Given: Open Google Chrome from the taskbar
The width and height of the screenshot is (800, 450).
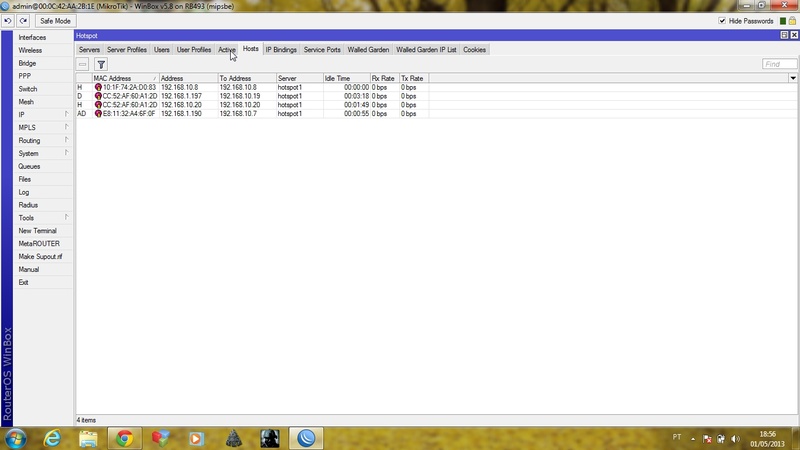Looking at the screenshot, I should pyautogui.click(x=124, y=438).
